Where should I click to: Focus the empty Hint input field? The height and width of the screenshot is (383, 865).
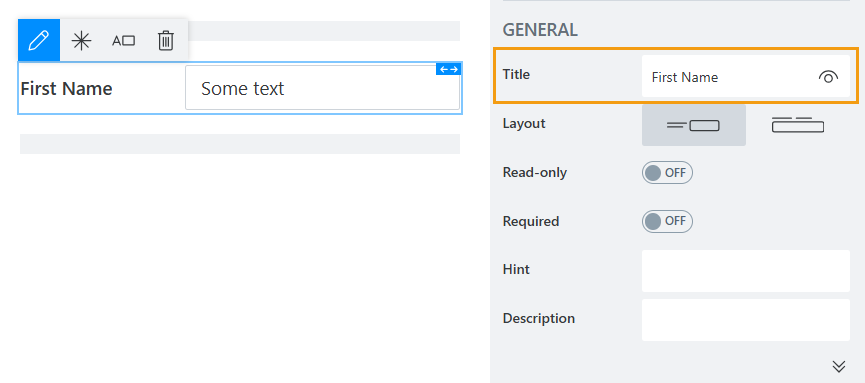click(746, 271)
